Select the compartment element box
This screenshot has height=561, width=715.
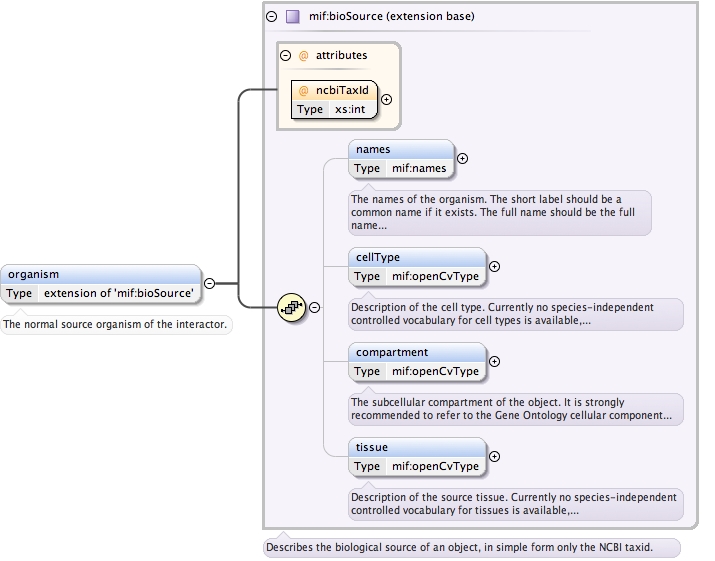[x=417, y=352]
